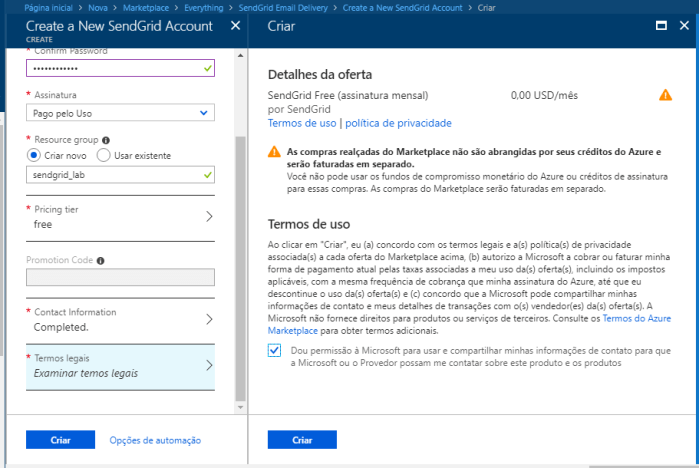Screen dimensions: 699x468
Task: Select the Usar existente radio button
Action: [x=106, y=156]
